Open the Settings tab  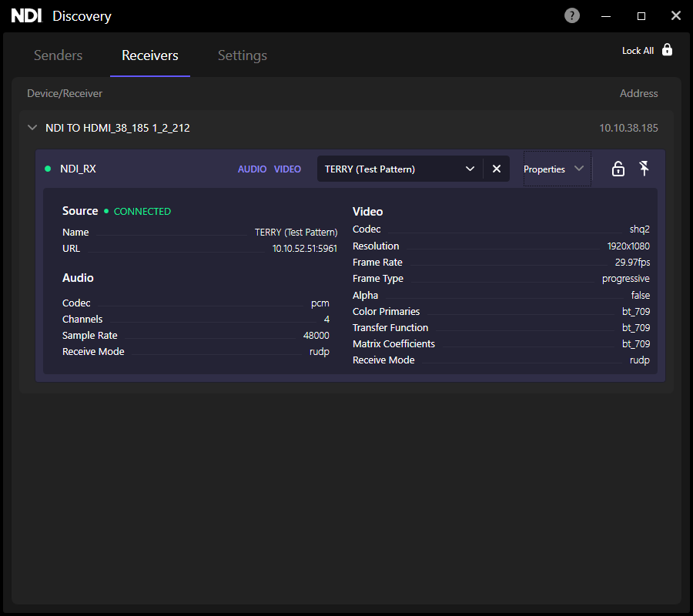click(x=243, y=55)
